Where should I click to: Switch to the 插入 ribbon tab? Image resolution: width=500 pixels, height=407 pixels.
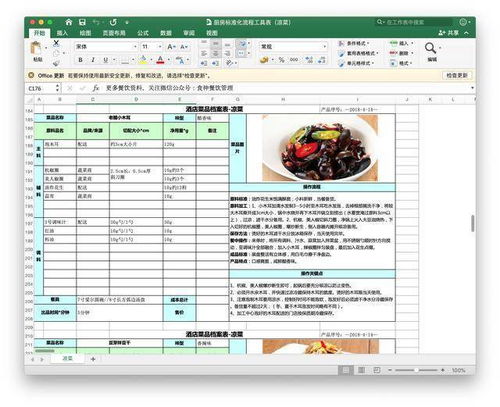(x=62, y=33)
